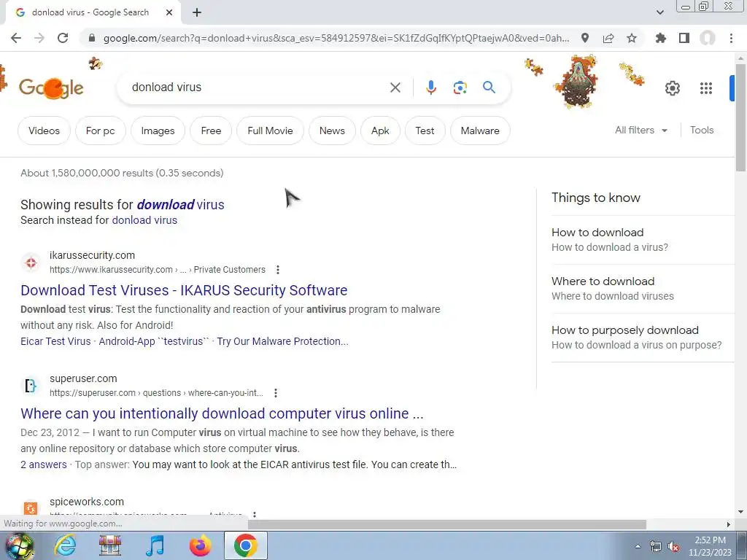Click the vertical page scrollbar thumb
747x560 pixels.
point(740,117)
